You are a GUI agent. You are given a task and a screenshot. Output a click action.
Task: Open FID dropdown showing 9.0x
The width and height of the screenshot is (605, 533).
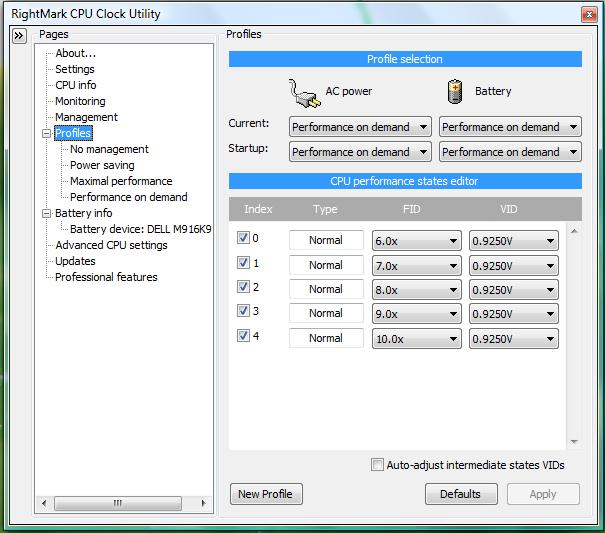[417, 314]
